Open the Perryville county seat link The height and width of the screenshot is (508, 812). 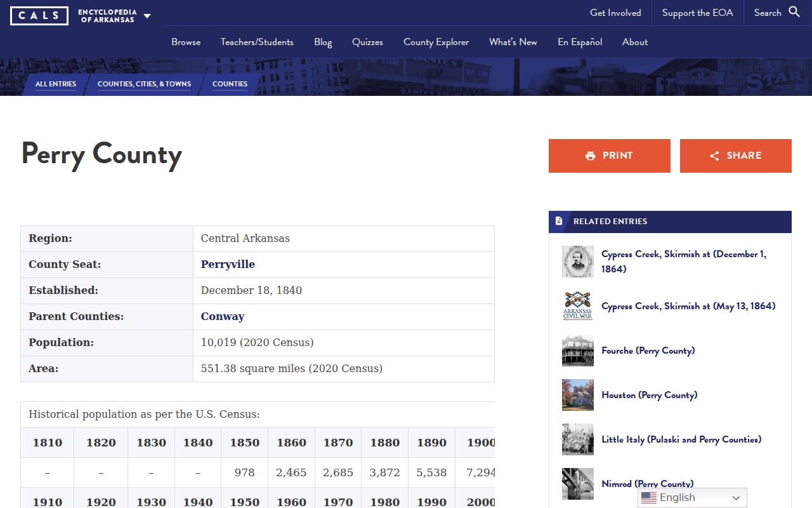(x=228, y=264)
